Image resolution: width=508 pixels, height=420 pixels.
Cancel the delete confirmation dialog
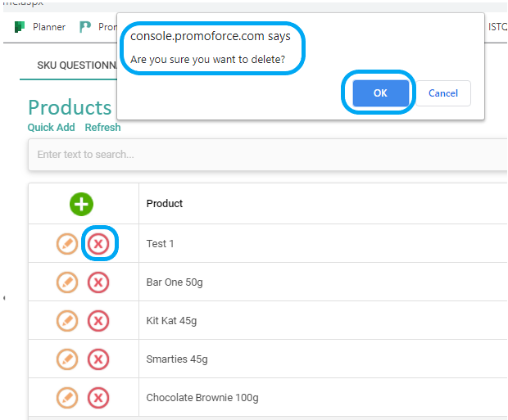pos(443,93)
